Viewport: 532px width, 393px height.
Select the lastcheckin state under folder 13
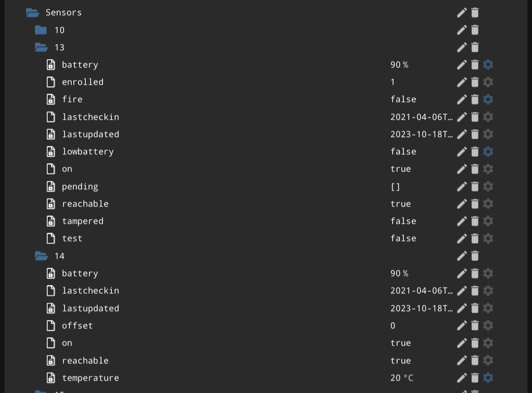tap(90, 117)
